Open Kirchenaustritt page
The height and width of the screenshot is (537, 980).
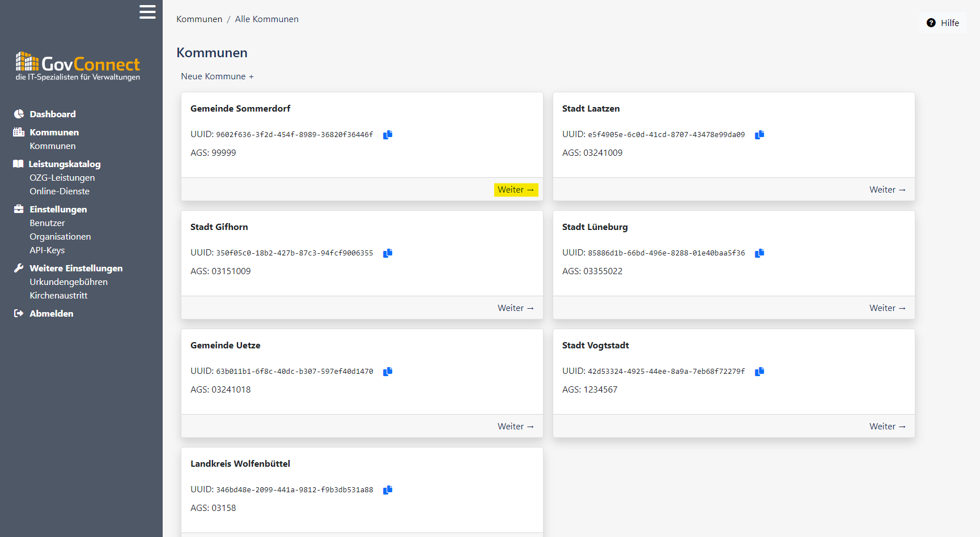point(58,295)
